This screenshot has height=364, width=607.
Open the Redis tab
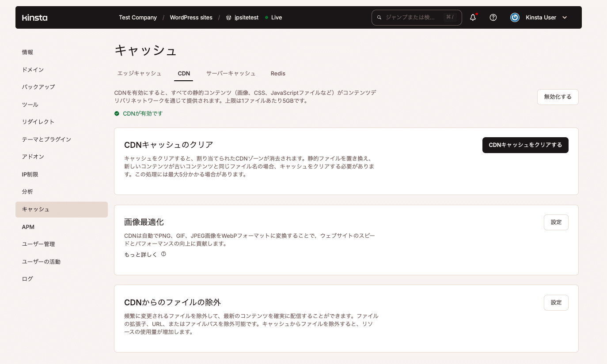[x=278, y=73]
